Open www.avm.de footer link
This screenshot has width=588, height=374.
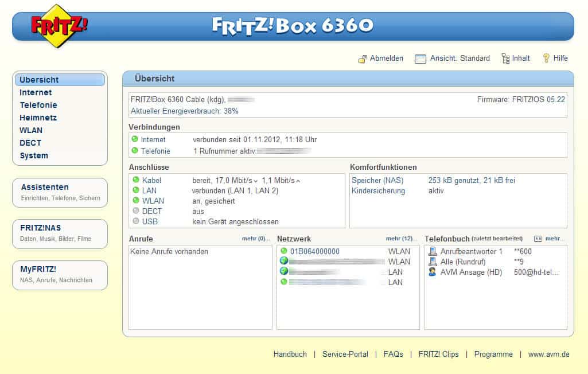click(548, 354)
